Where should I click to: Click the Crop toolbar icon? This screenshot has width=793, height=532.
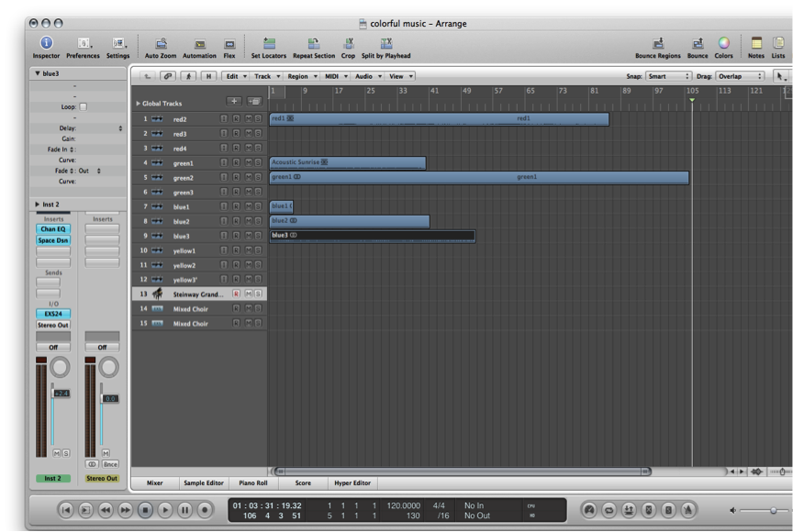pyautogui.click(x=349, y=43)
